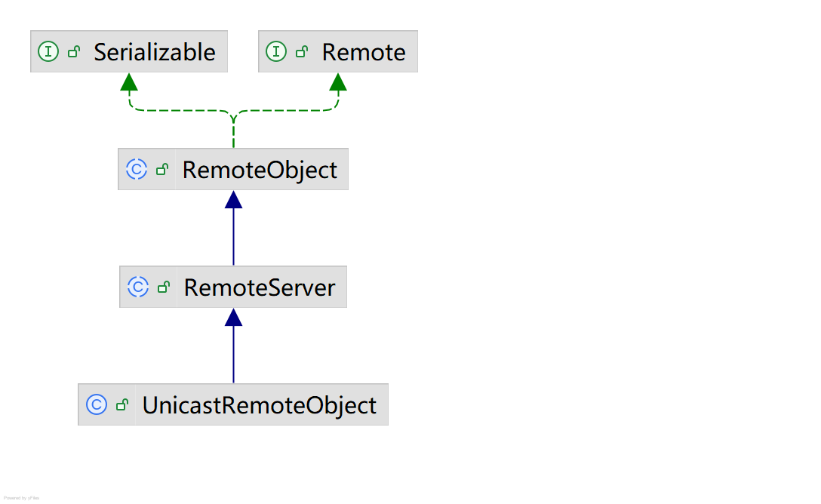Click the RemoteServer abstract class icon

pyautogui.click(x=138, y=287)
